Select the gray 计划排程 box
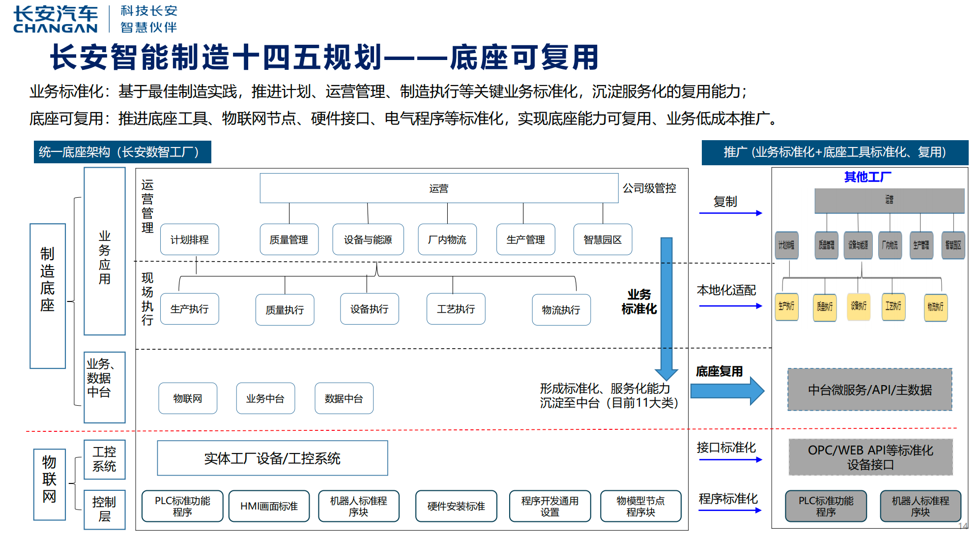 [786, 245]
